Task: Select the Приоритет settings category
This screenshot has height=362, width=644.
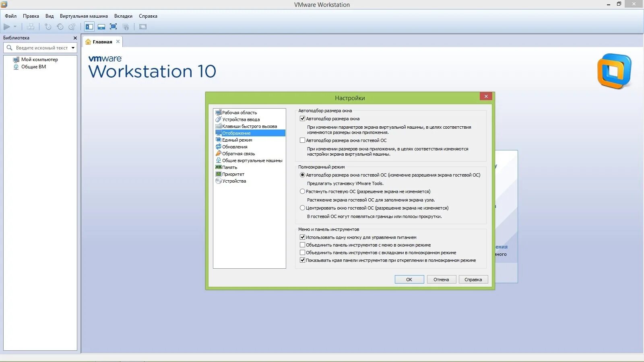Action: click(233, 174)
